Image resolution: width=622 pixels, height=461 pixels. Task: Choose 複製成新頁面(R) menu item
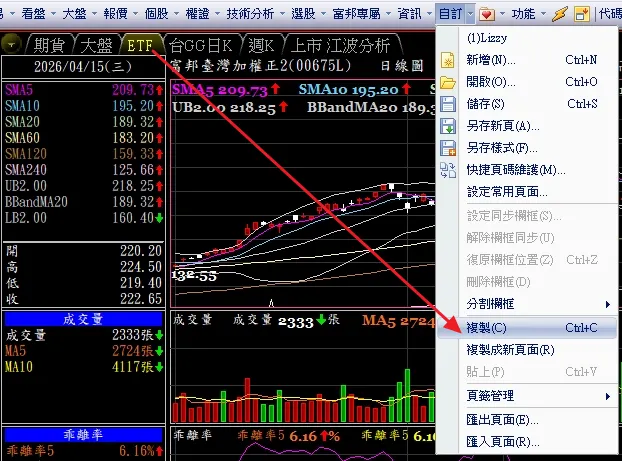pyautogui.click(x=528, y=350)
